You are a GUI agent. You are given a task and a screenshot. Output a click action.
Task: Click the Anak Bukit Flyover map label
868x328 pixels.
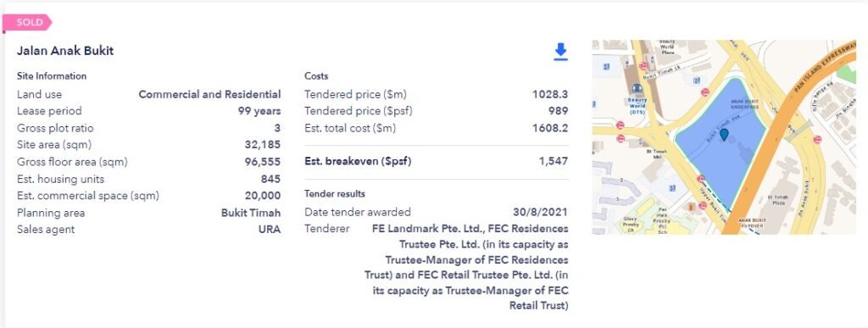[751, 223]
